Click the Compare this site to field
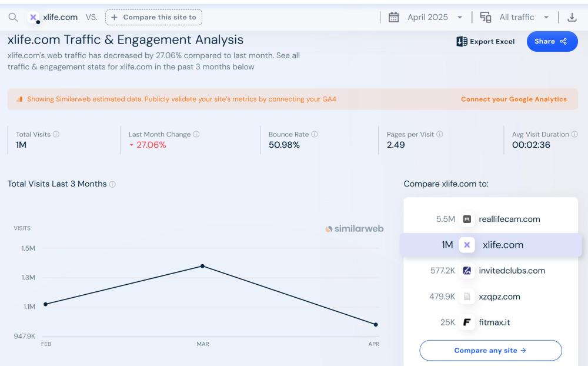Screen dimensions: 588x366 tap(153, 18)
